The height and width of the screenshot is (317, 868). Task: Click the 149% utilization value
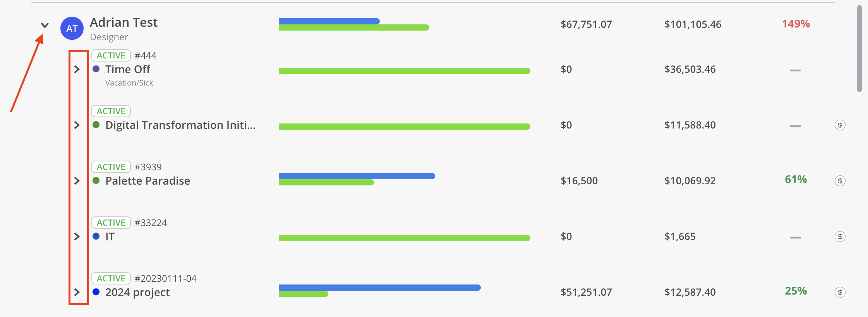(x=796, y=24)
